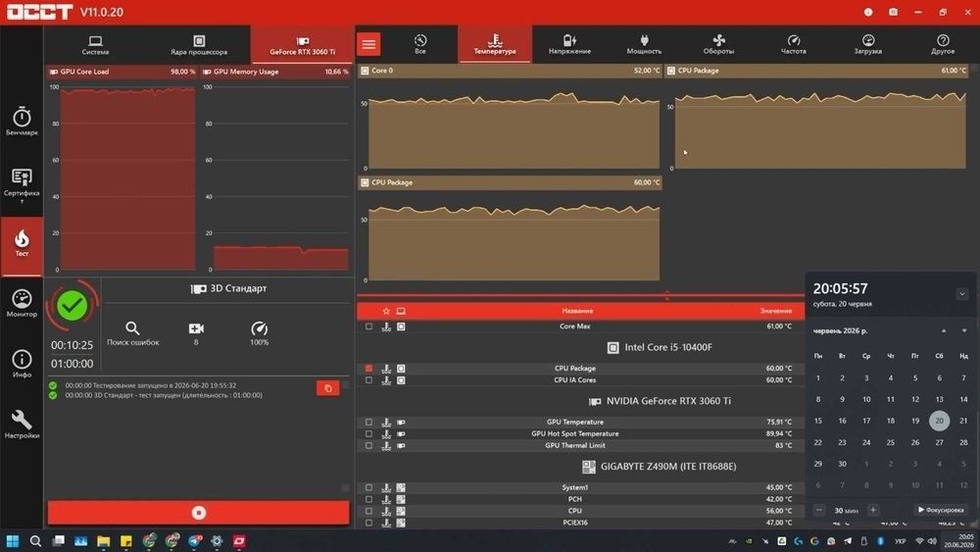Toggle the System1 checkbox
This screenshot has width=980, height=552.
(x=368, y=487)
